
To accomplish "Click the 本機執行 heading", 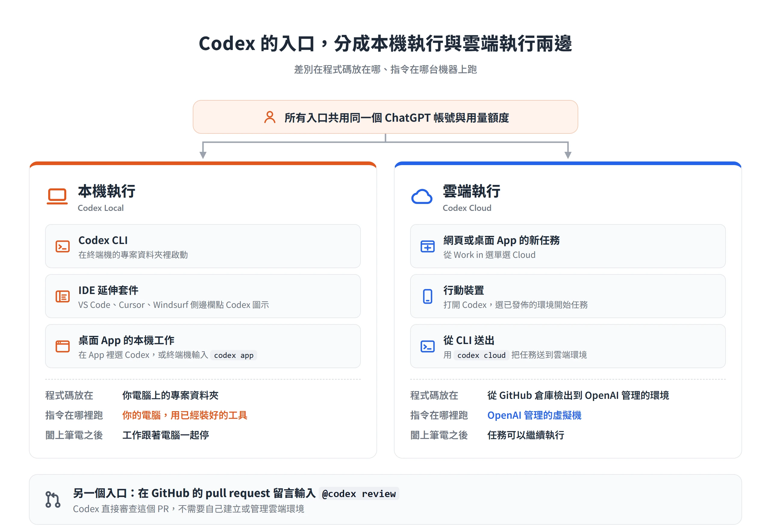I will 107,191.
